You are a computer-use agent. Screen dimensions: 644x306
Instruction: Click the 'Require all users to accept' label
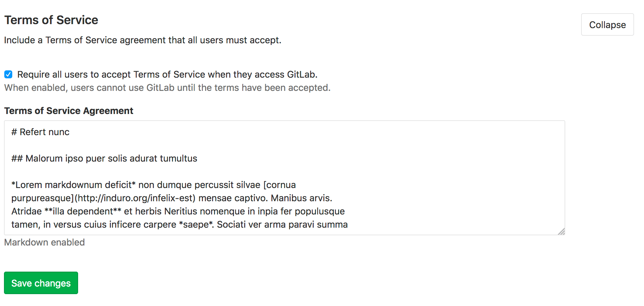point(167,74)
